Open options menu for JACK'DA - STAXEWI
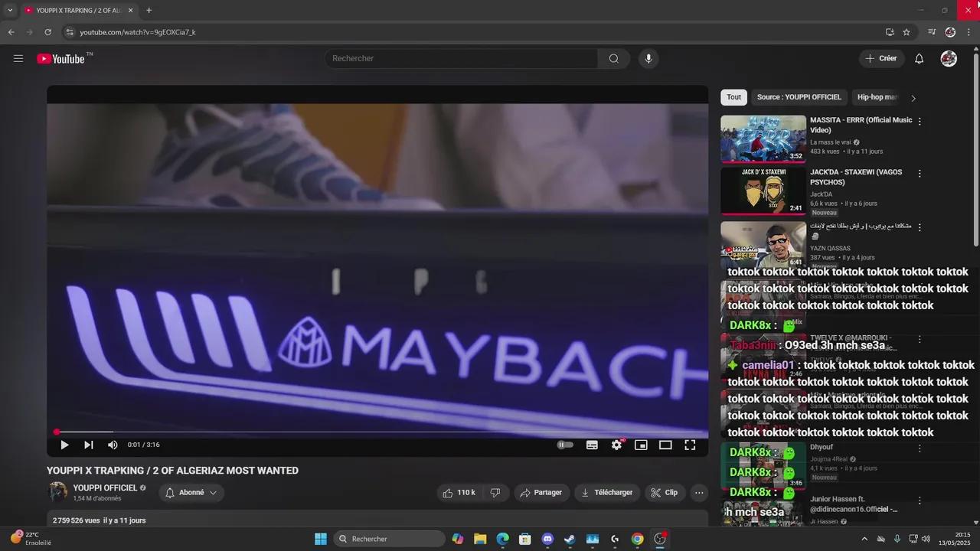This screenshot has height=551, width=980. (920, 173)
